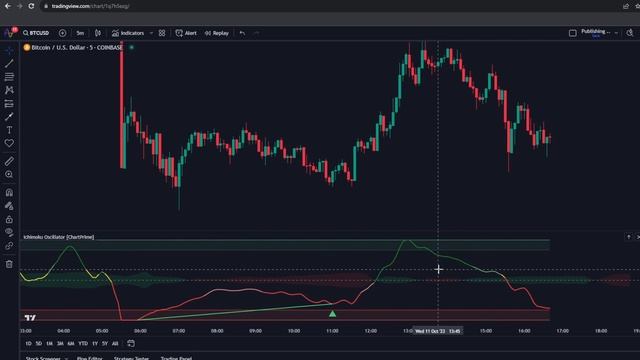640x360 pixels.
Task: Select the trend line drawing tool
Action: (9, 64)
